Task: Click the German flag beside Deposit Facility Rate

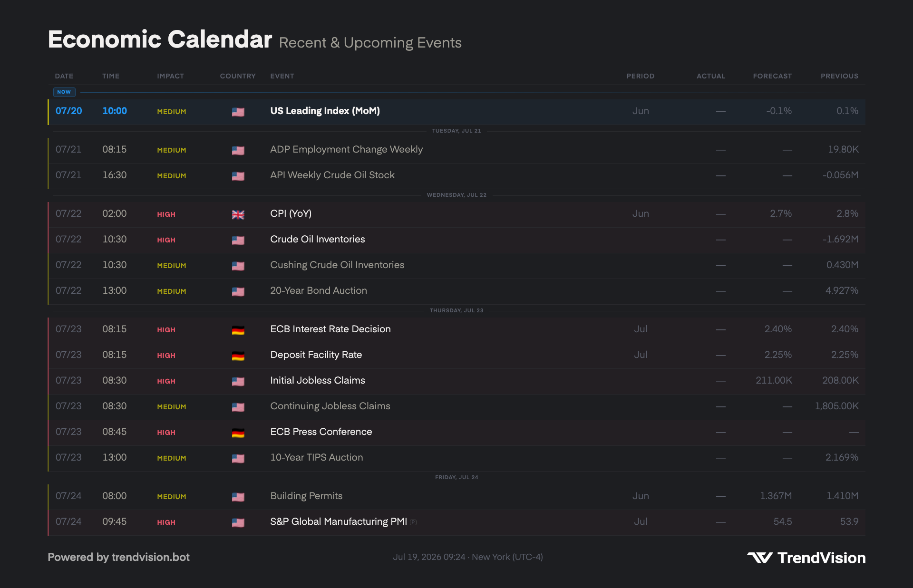Action: click(238, 356)
